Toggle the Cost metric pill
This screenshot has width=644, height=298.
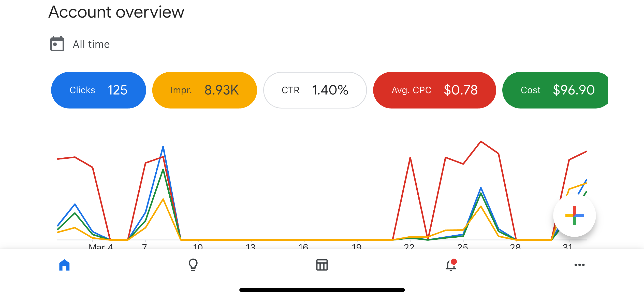point(555,90)
